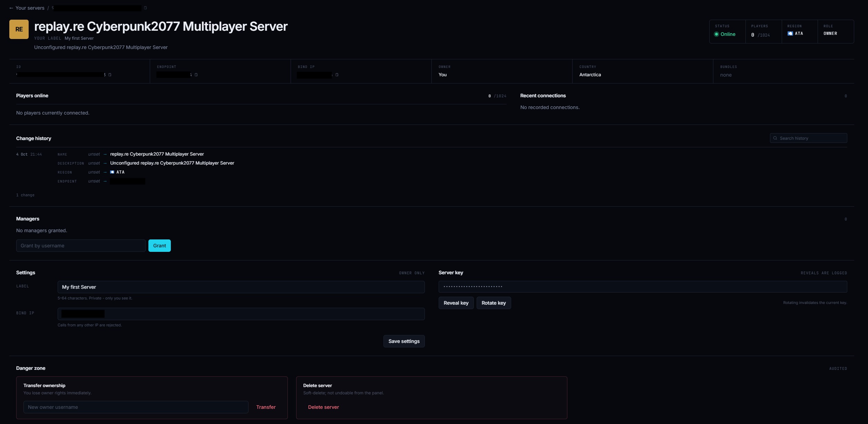The height and width of the screenshot is (424, 868).
Task: Click the server title heading
Action: [161, 27]
